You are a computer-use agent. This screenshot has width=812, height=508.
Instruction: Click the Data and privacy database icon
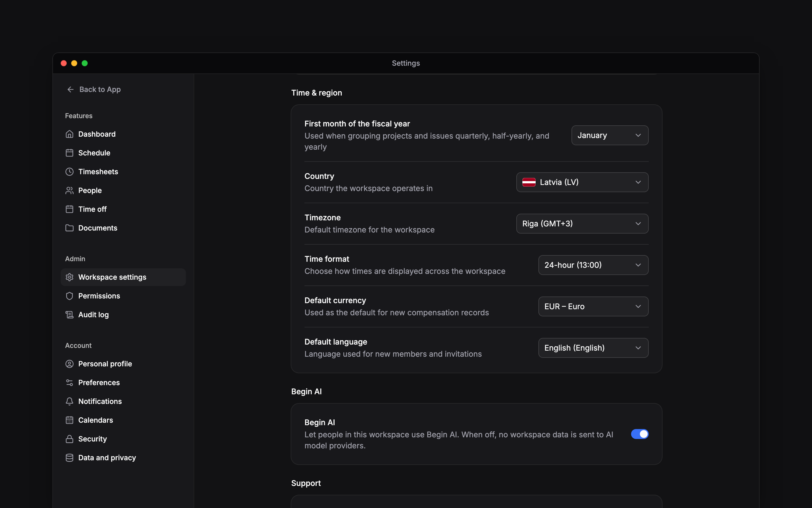[x=70, y=458]
